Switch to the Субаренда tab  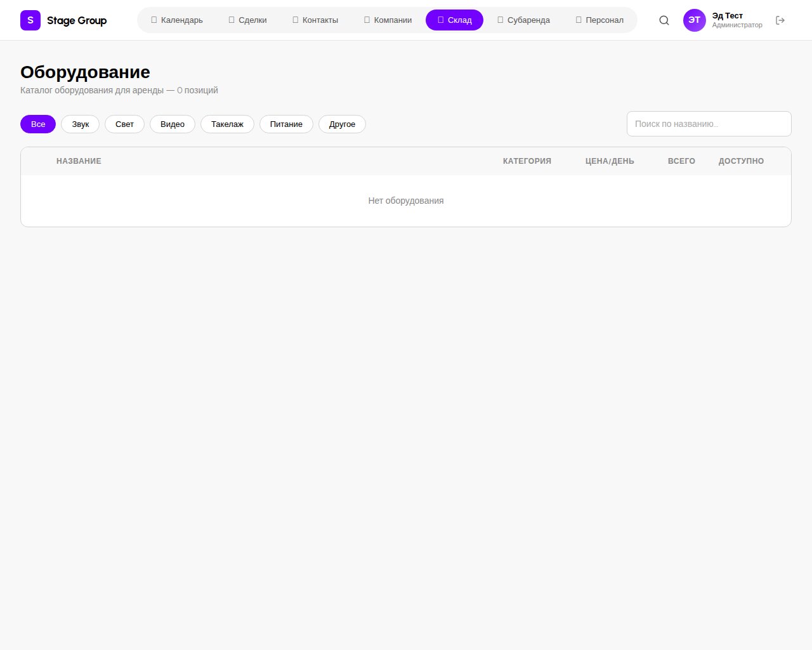tap(523, 20)
